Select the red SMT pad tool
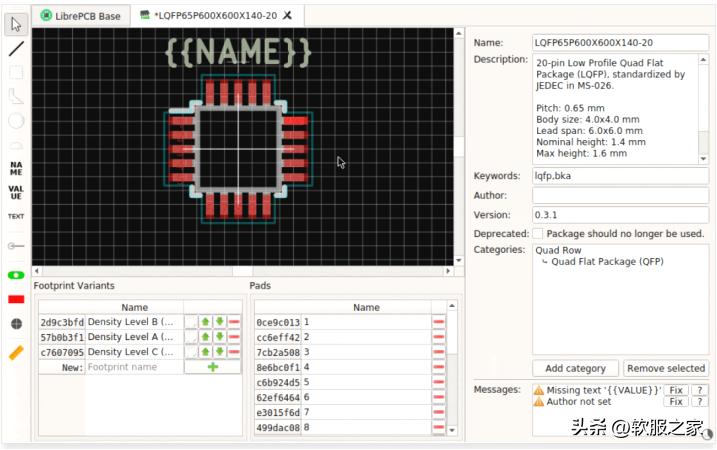This screenshot has height=450, width=717. 16,299
